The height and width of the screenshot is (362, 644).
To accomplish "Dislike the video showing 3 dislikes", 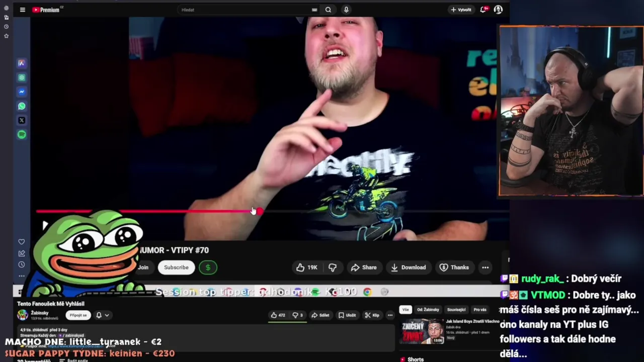I will (x=297, y=315).
